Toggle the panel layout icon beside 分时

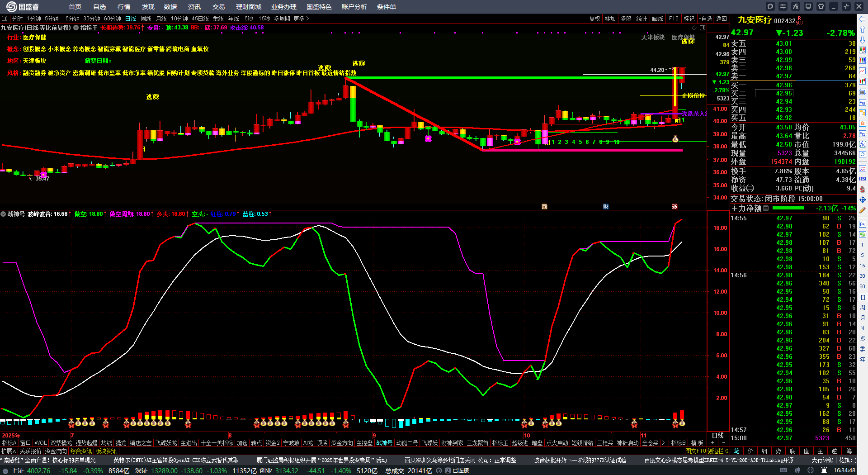click(5, 19)
